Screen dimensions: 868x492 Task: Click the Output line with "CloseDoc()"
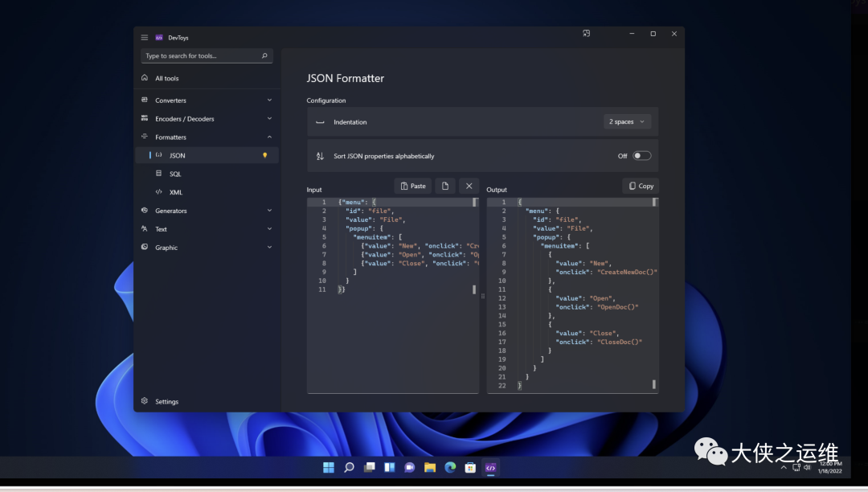(599, 342)
